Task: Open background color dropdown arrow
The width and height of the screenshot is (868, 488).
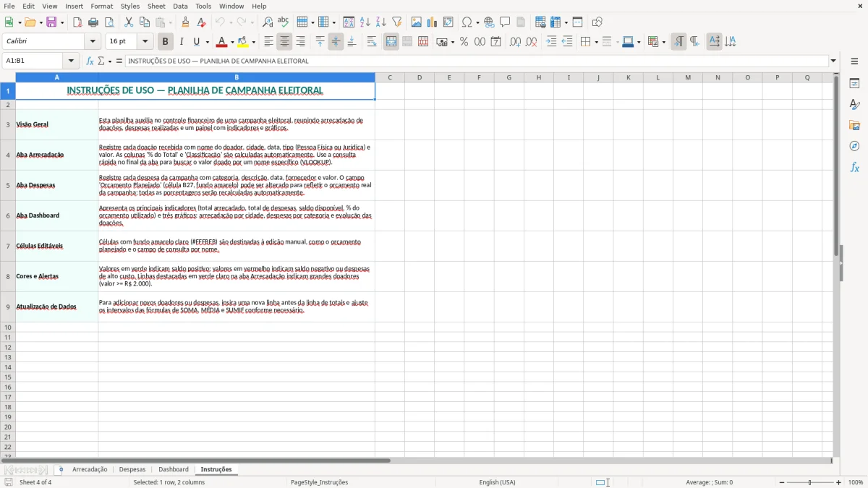Action: [x=253, y=42]
